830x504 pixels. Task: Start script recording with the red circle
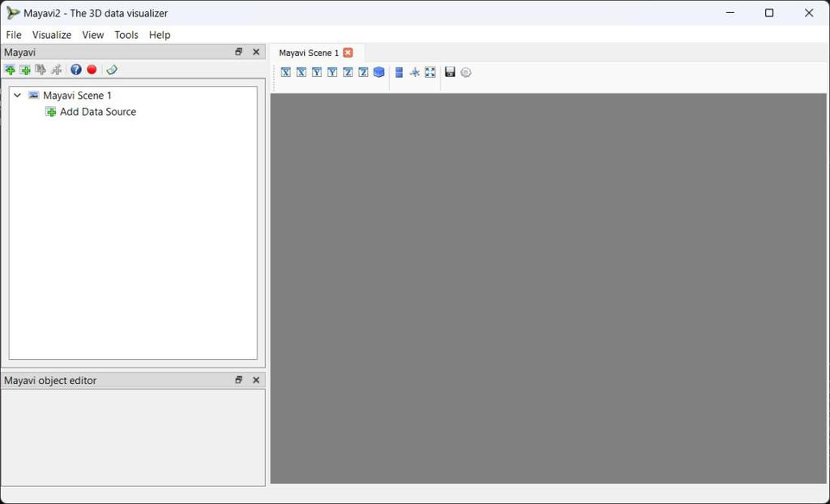point(92,70)
